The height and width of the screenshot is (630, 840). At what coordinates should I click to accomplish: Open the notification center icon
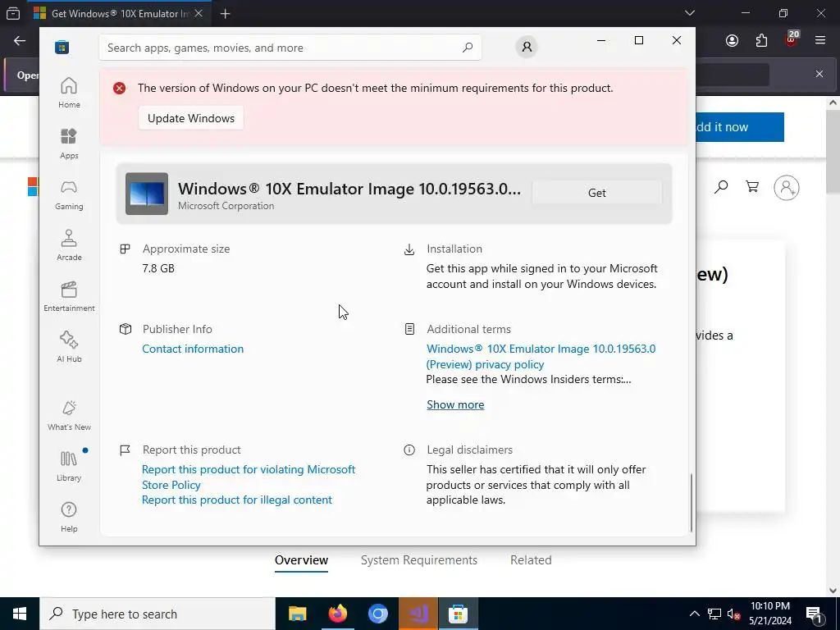(x=814, y=614)
